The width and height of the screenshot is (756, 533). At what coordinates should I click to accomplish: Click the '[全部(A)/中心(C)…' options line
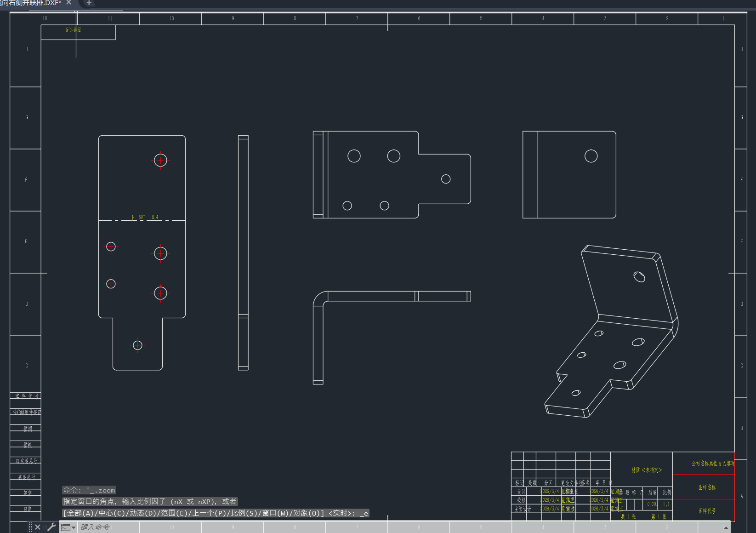tap(216, 513)
